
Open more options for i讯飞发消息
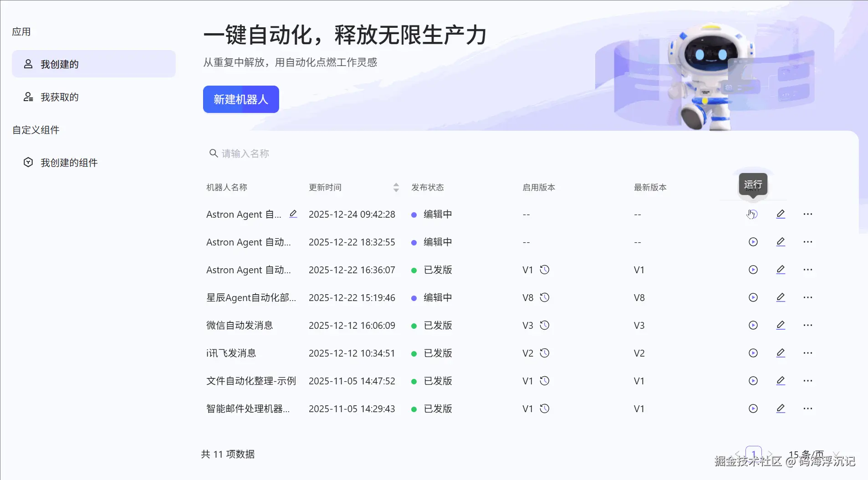pyautogui.click(x=808, y=353)
